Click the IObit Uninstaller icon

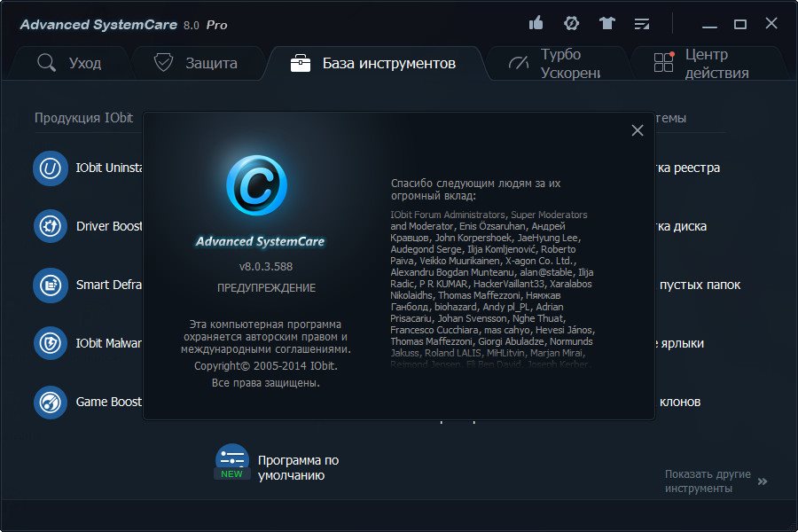[x=51, y=168]
